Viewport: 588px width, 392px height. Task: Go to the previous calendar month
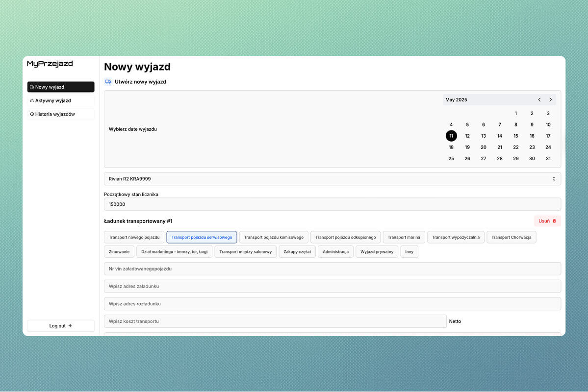tap(539, 99)
